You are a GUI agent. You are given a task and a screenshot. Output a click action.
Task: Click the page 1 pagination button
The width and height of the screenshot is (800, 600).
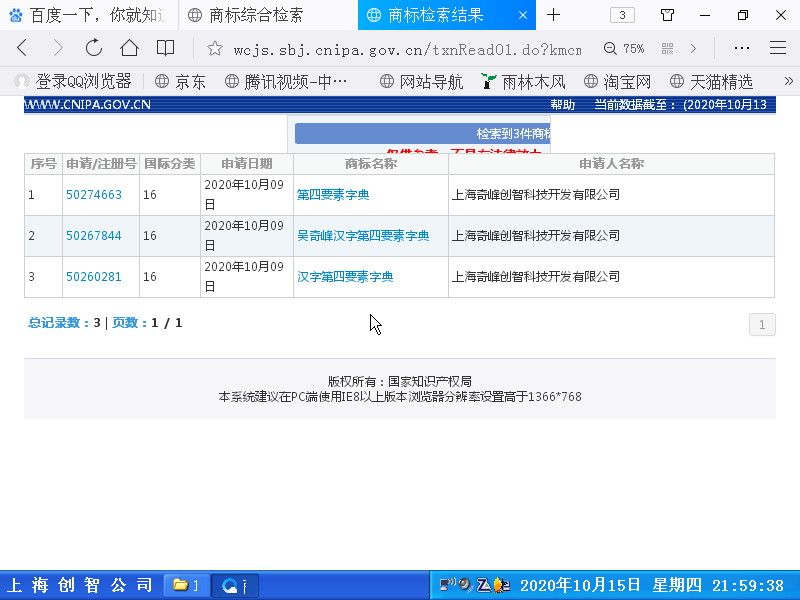(x=761, y=324)
